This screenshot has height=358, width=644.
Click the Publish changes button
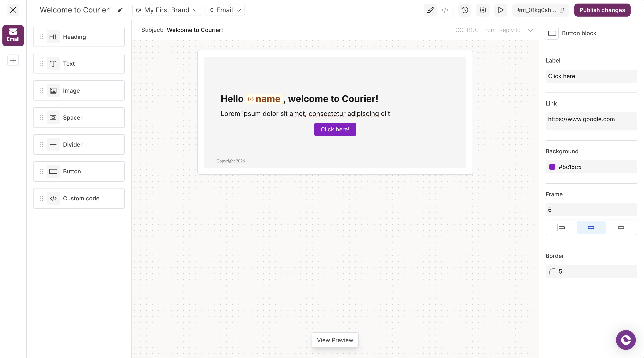pyautogui.click(x=602, y=10)
